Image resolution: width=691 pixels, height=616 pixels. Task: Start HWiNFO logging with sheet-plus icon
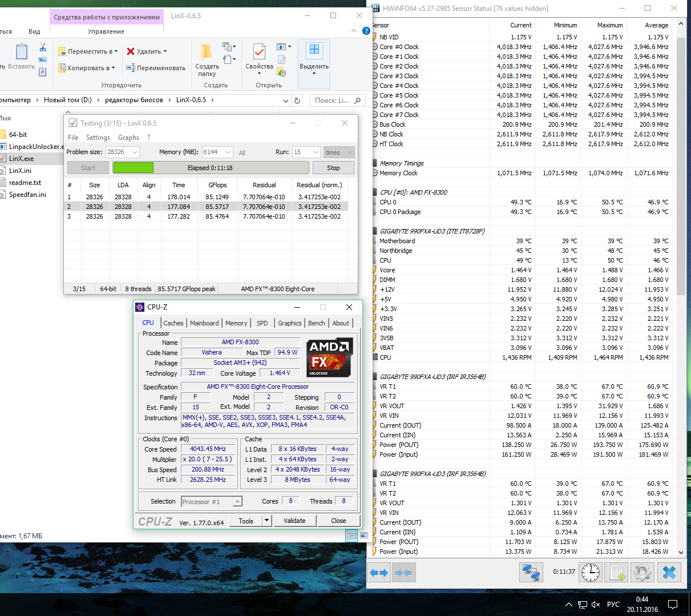pyautogui.click(x=617, y=572)
